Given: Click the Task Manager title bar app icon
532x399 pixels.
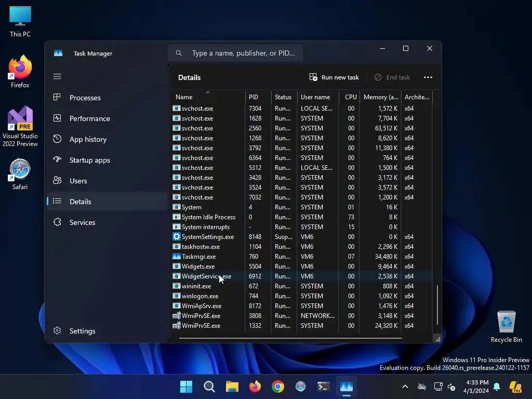Looking at the screenshot, I should click(58, 54).
